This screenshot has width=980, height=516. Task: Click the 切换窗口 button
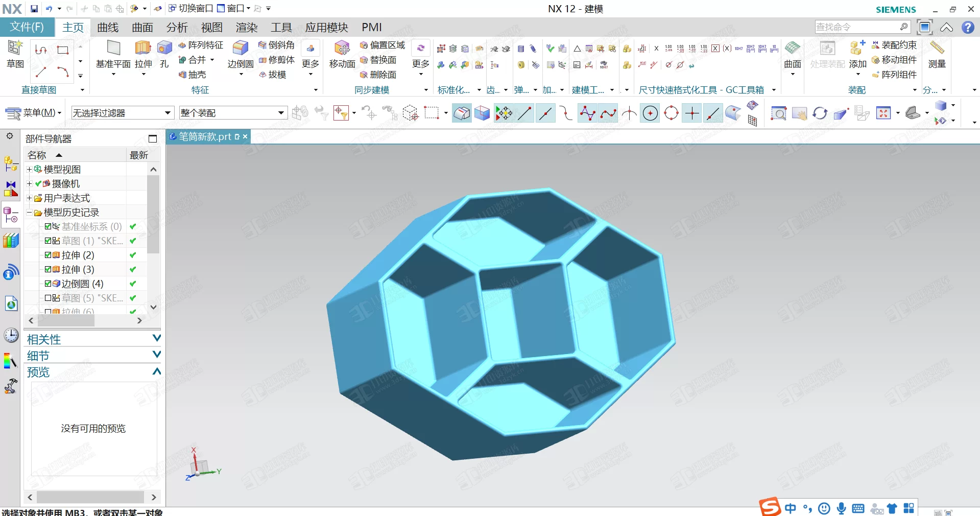pyautogui.click(x=191, y=9)
